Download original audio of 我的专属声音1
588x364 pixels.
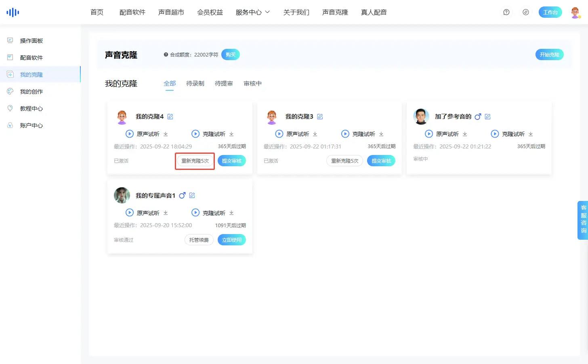(x=166, y=213)
